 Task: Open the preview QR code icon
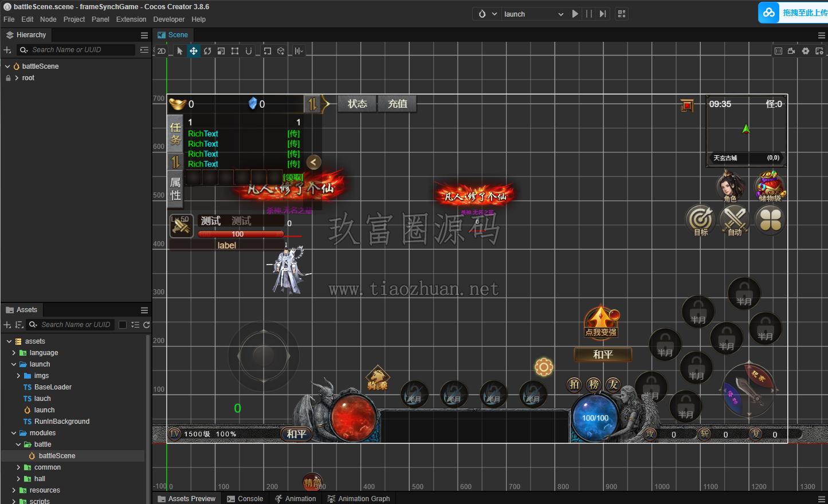tap(622, 14)
